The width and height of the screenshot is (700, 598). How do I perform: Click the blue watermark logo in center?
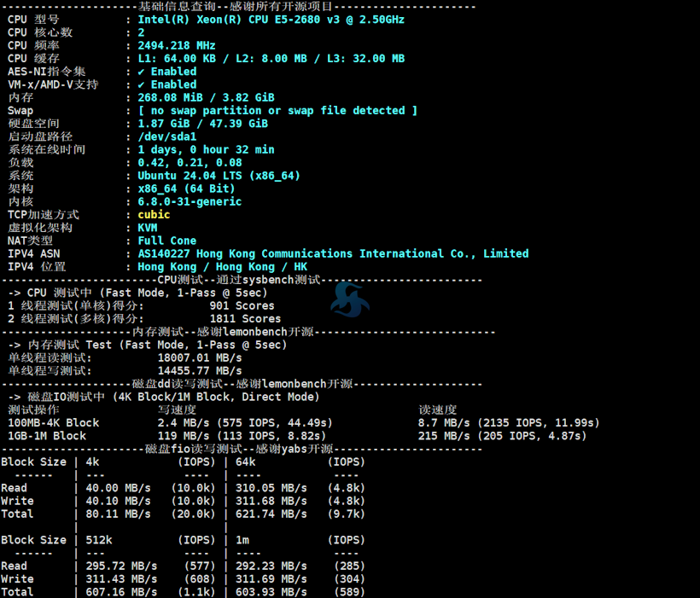pos(349,299)
